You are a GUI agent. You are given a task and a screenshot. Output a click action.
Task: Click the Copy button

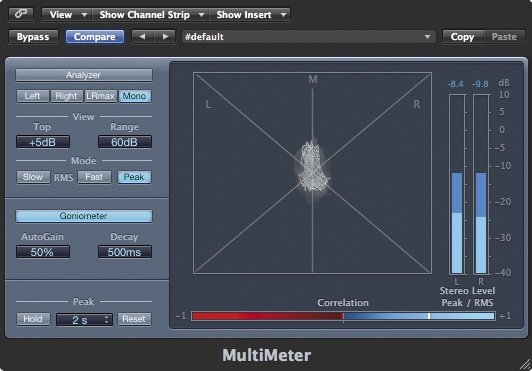coord(462,37)
